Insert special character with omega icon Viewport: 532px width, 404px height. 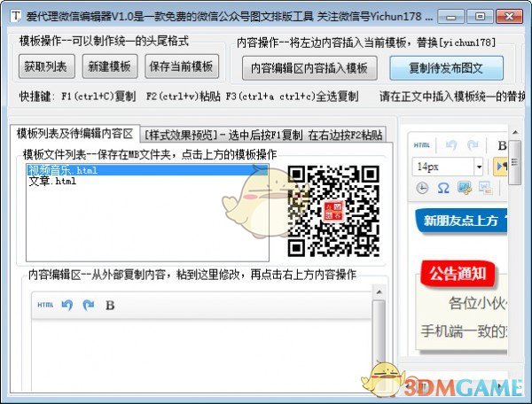(443, 188)
